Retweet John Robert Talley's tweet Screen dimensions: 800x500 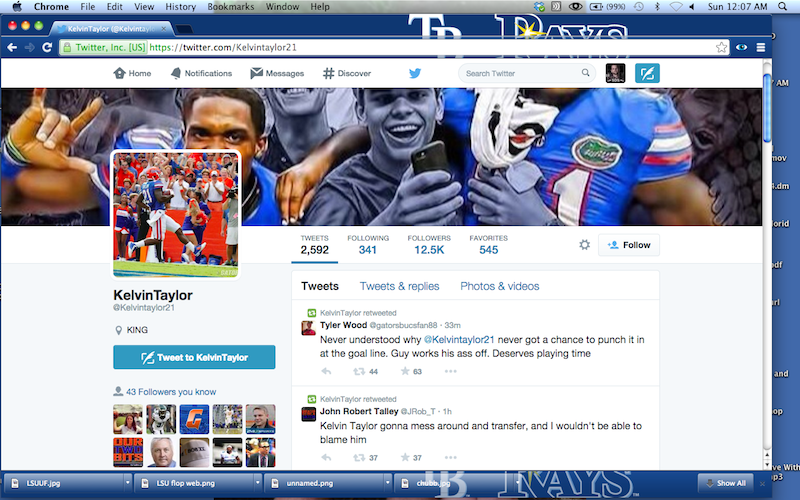point(359,458)
